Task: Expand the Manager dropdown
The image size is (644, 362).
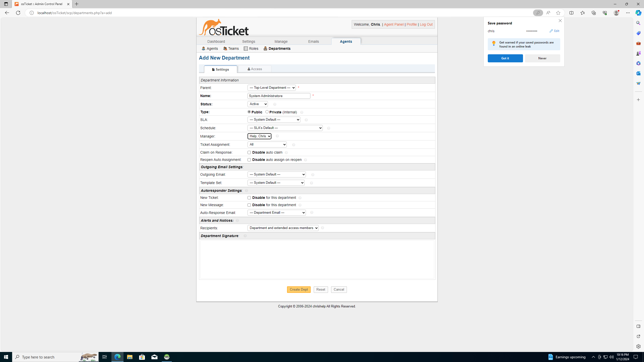Action: click(259, 136)
